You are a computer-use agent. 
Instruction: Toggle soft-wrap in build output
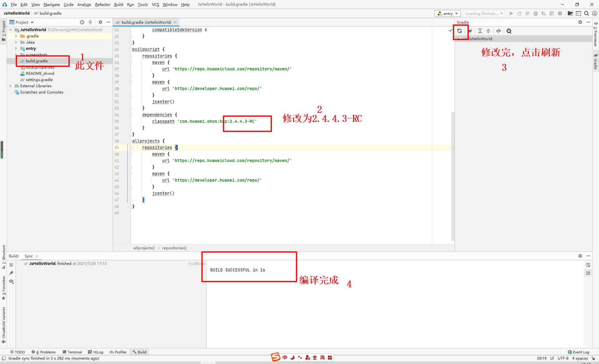[588, 265]
